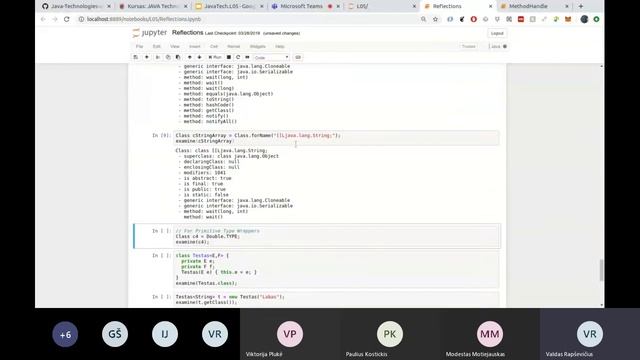Viewport: 640px width, 360px height.
Task: Click the cell containing Class.forName string array
Action: pos(336,138)
